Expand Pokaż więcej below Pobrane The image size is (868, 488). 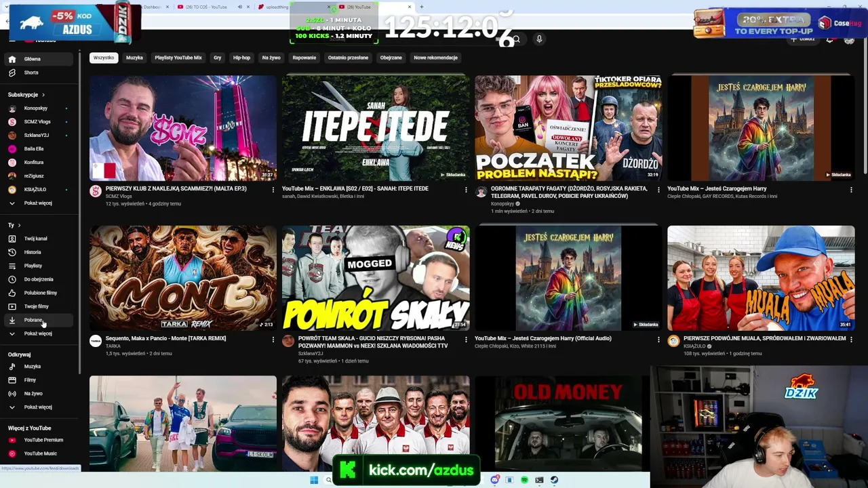coord(40,333)
